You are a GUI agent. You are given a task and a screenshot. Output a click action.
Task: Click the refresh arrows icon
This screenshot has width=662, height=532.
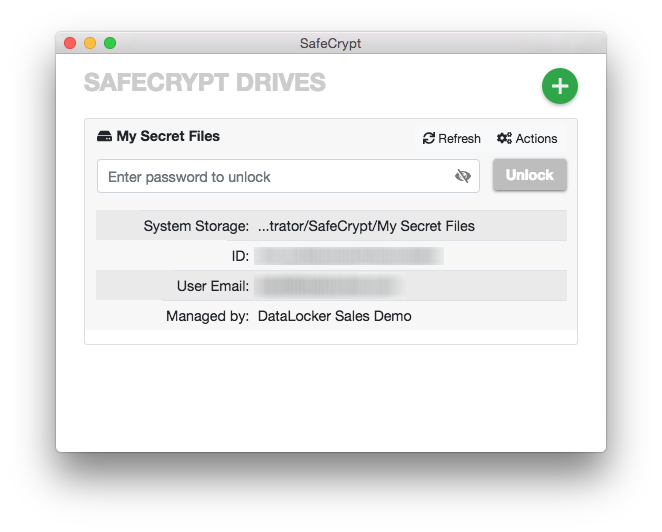click(x=429, y=138)
